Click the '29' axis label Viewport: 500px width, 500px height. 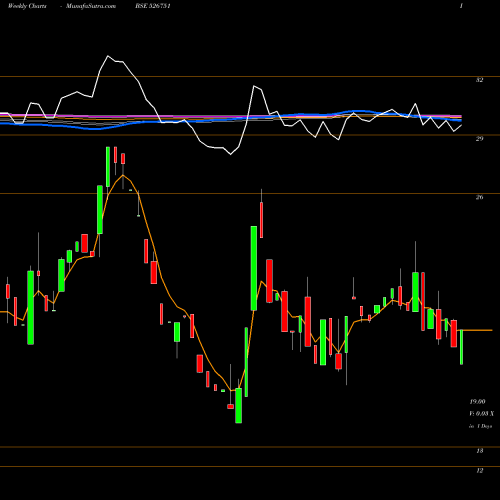tap(479, 138)
